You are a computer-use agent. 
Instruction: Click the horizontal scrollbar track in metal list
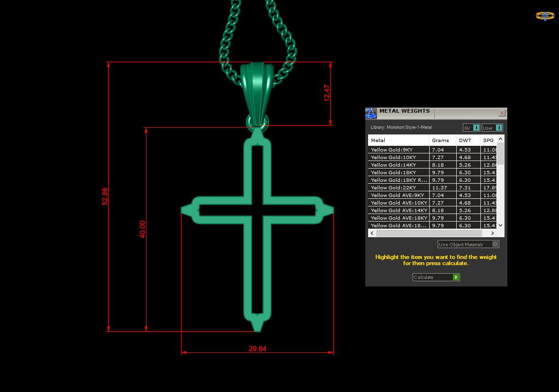click(429, 233)
